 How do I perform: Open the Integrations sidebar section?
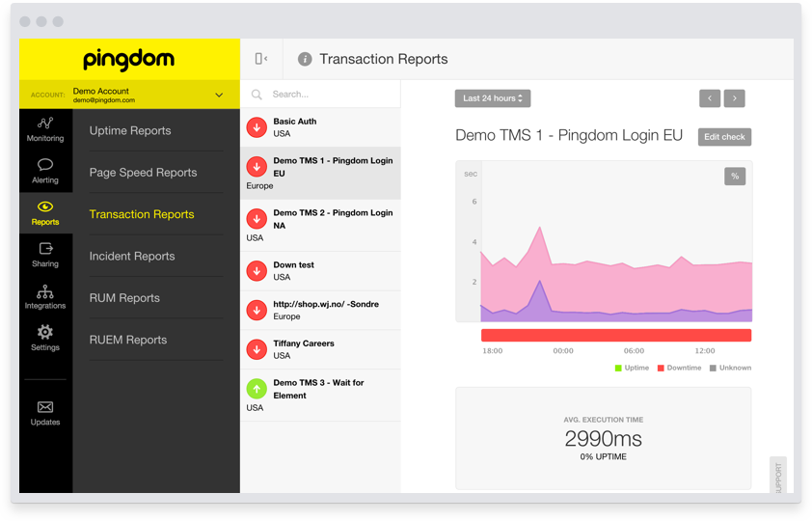point(45,297)
